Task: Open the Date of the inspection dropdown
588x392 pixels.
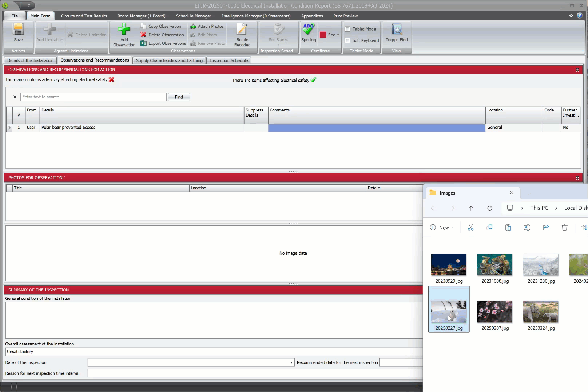Action: [291, 362]
